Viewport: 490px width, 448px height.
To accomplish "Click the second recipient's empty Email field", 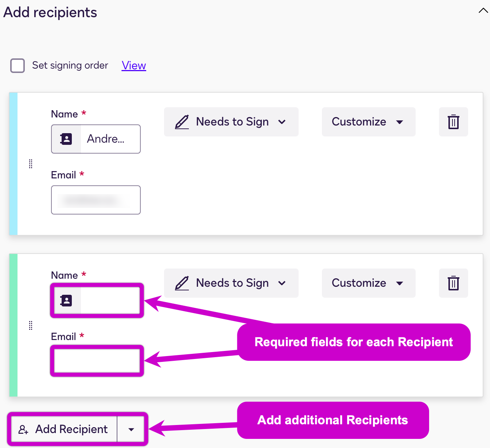I will (97, 361).
